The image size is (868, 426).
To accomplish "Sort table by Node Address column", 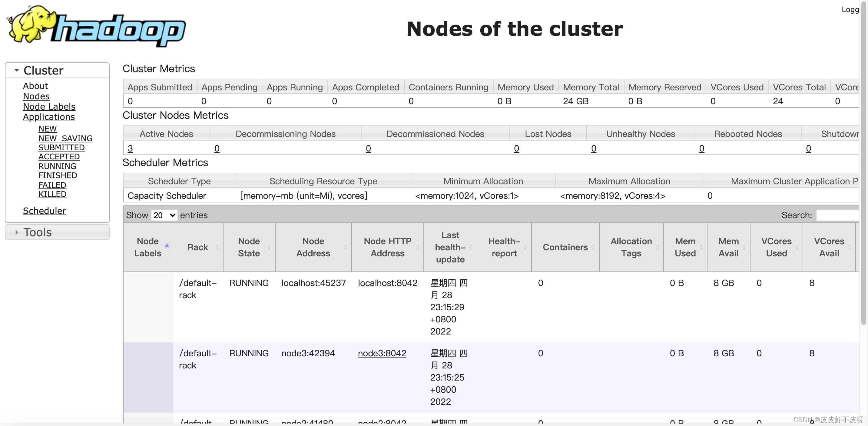I will (313, 247).
